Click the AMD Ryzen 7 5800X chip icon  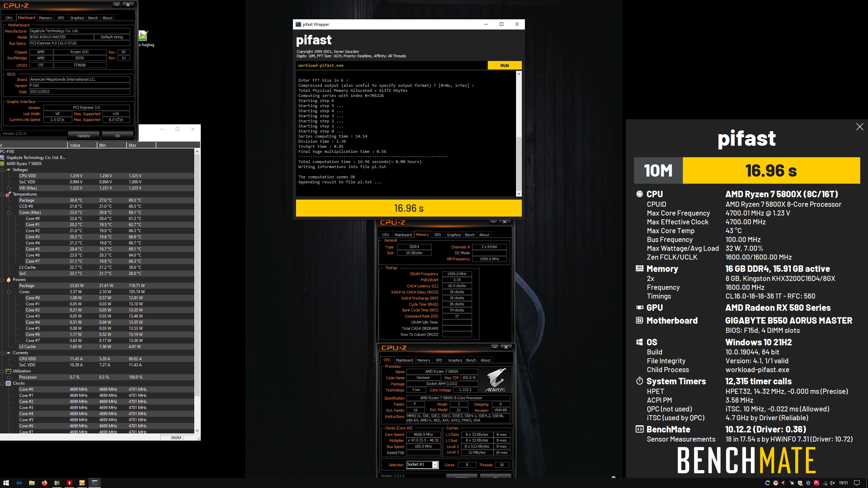click(2, 164)
